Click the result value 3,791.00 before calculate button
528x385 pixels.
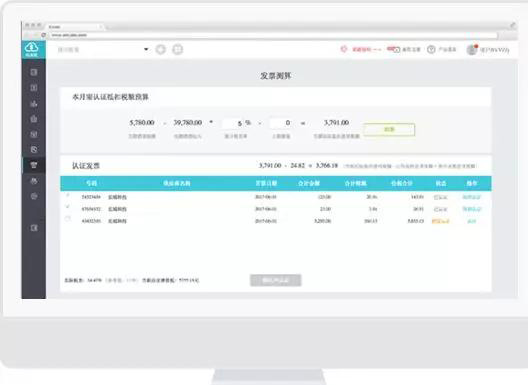coord(336,123)
